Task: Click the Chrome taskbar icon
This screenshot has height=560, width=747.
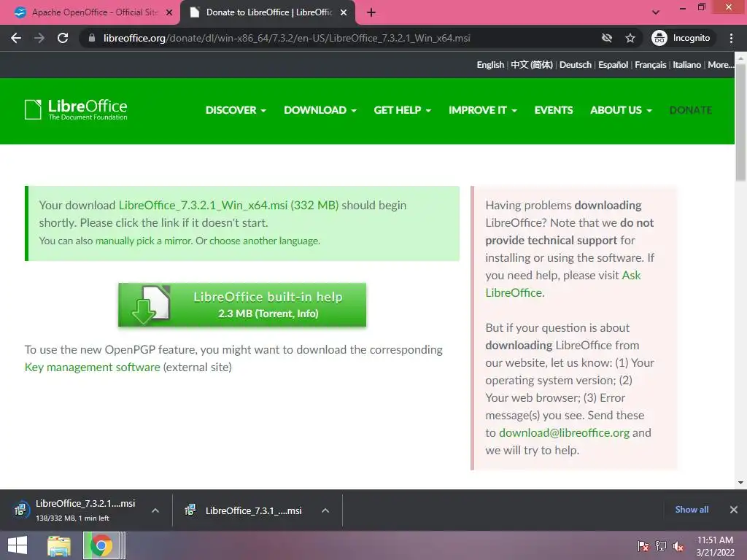Action: 101,545
